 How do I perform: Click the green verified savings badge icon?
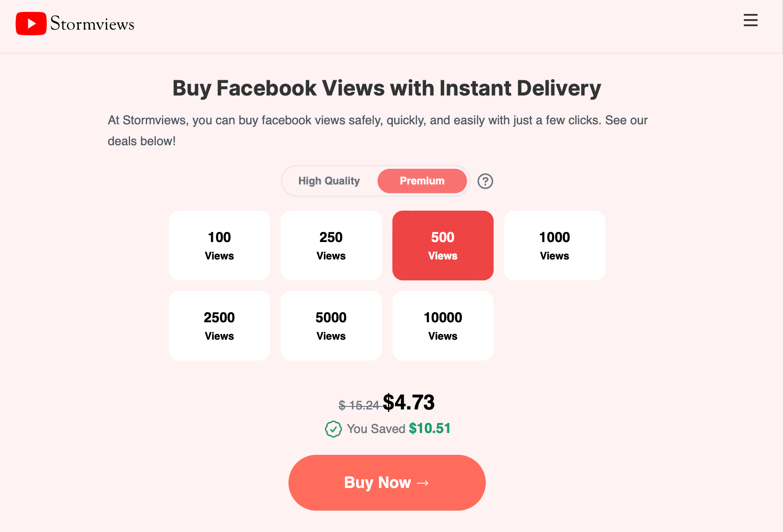[333, 429]
